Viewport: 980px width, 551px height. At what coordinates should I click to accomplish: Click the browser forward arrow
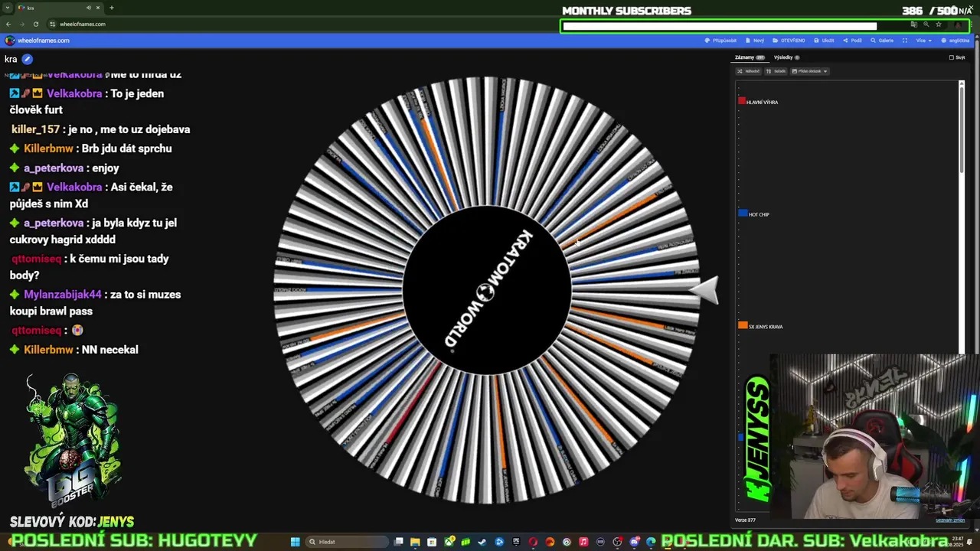pyautogui.click(x=21, y=24)
